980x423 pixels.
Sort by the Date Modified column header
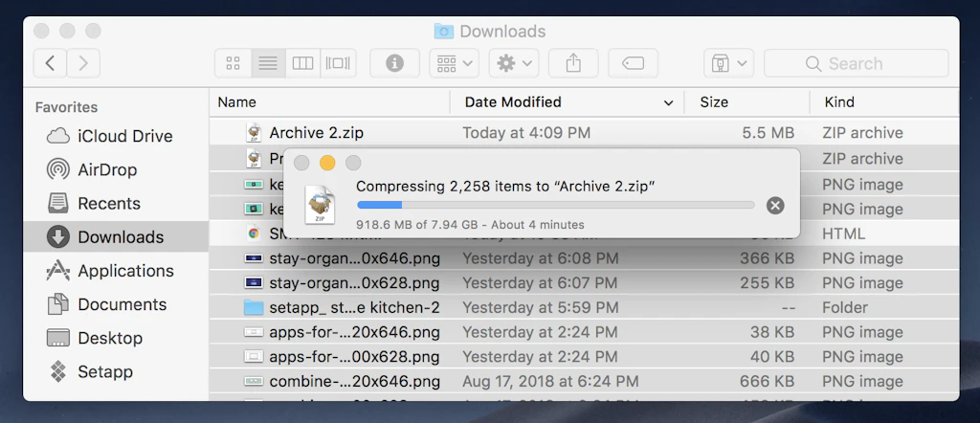513,101
